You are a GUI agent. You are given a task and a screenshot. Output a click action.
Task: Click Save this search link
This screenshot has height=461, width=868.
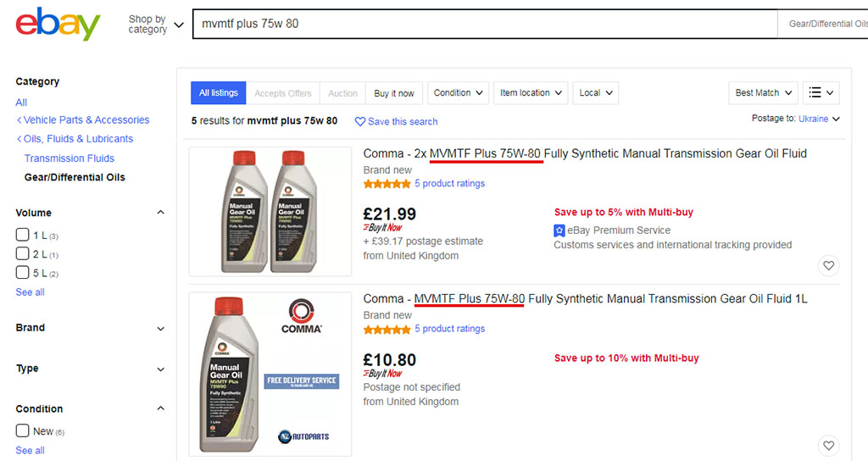click(x=403, y=122)
